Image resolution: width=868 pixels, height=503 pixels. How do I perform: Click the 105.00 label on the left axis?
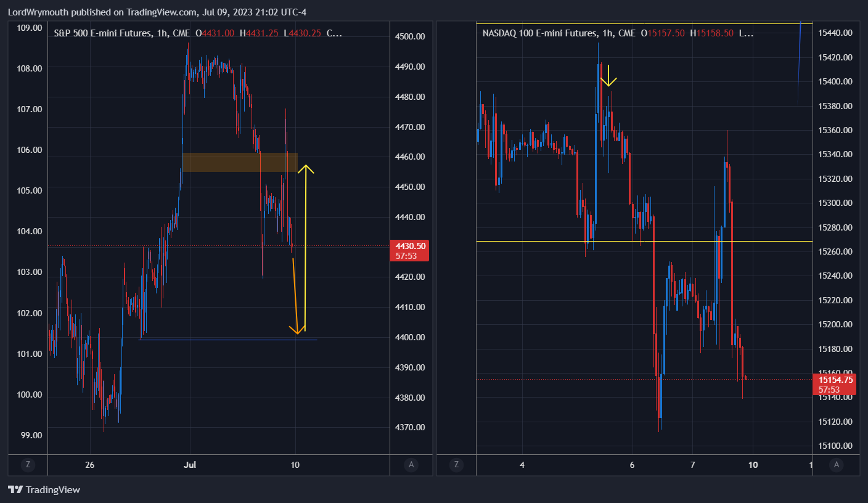coord(30,190)
